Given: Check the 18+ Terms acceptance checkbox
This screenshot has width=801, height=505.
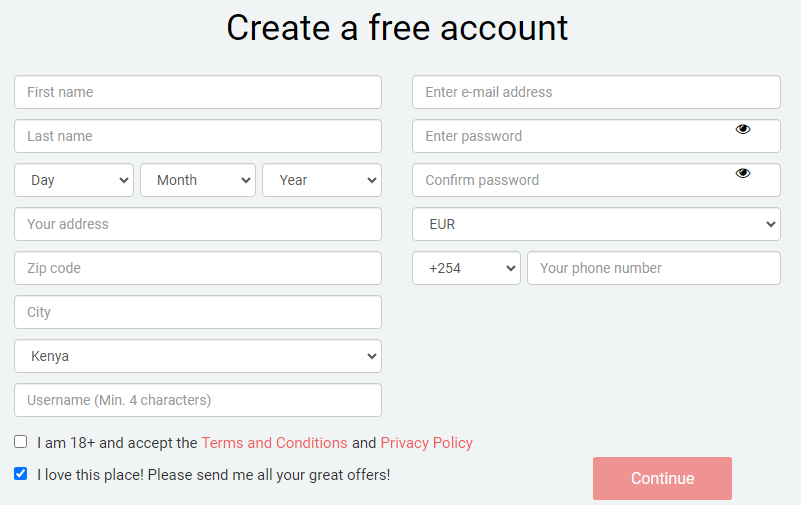Looking at the screenshot, I should pos(20,442).
